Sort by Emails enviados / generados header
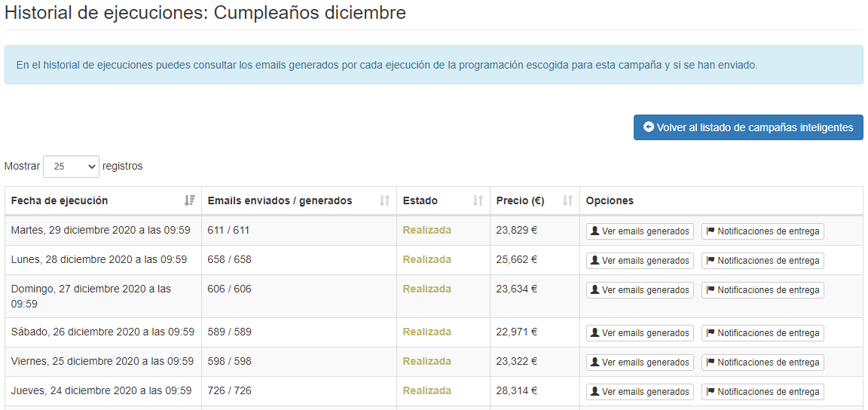868x410 pixels. 280,200
